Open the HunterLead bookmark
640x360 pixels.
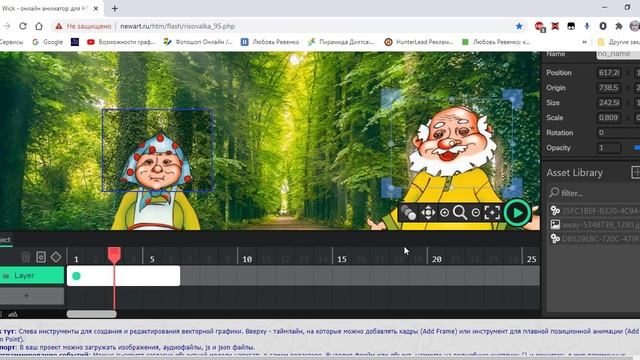click(419, 42)
